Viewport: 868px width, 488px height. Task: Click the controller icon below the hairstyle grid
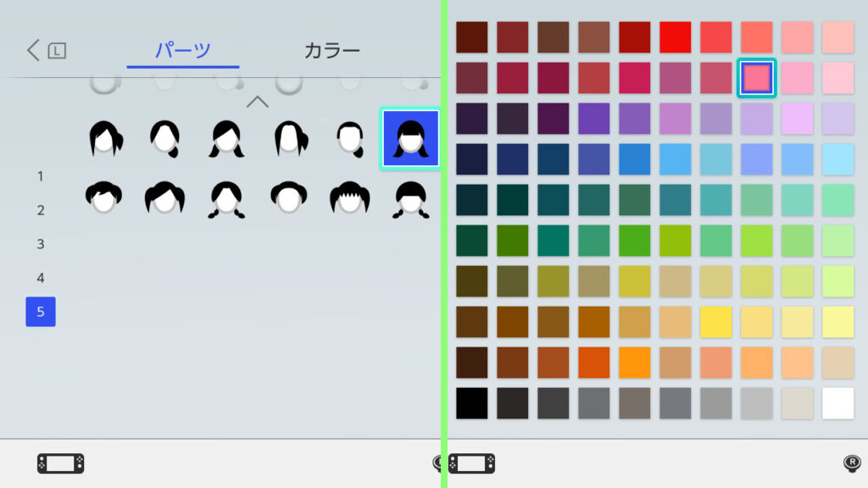click(60, 463)
